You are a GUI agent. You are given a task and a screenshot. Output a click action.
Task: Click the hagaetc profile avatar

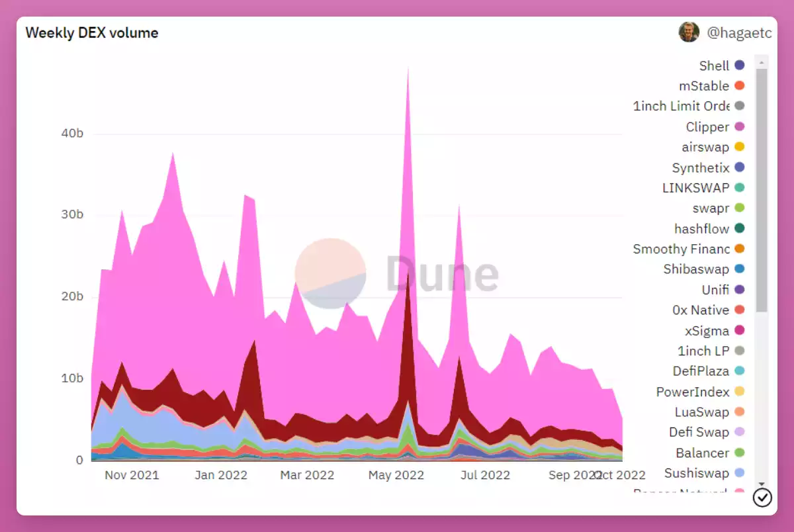689,32
